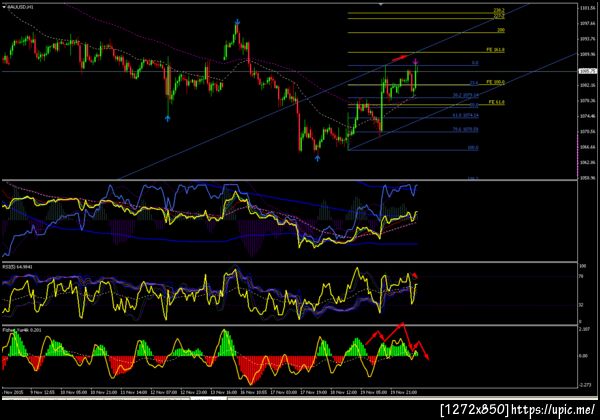
Task: Click the chart shift triangle marker on top edge
Action: tap(381, 4)
